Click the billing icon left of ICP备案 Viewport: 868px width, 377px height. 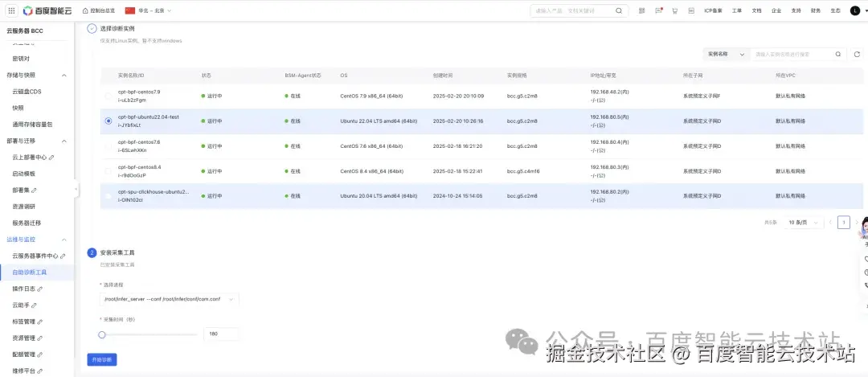pos(691,10)
